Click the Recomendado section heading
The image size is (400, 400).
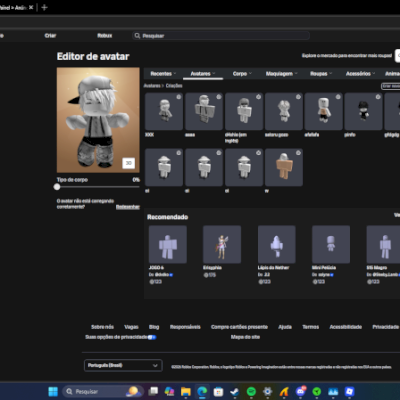coord(168,217)
